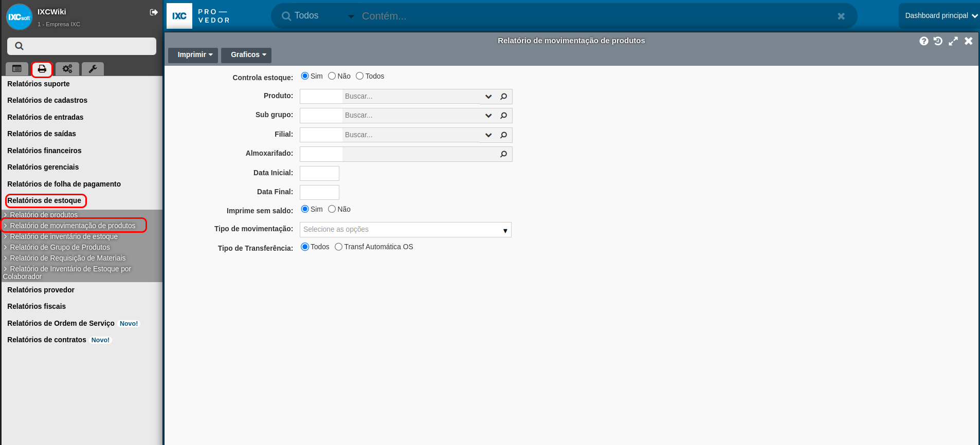Open Relatórios de cadastros menu
The image size is (980, 445).
point(47,100)
